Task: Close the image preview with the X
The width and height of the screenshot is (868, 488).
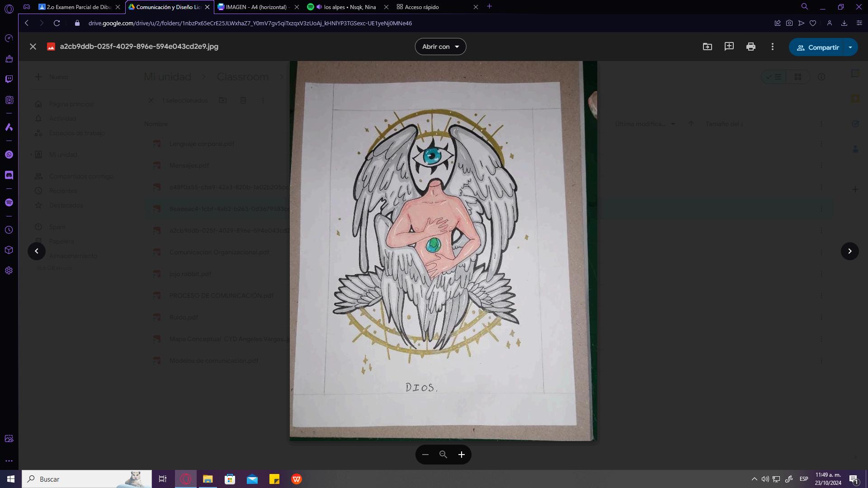Action: pyautogui.click(x=33, y=47)
